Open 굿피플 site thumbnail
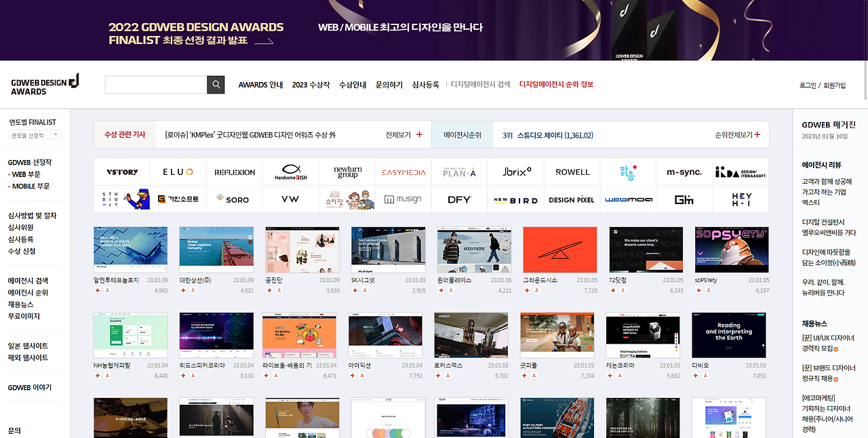The width and height of the screenshot is (868, 438). 557,335
